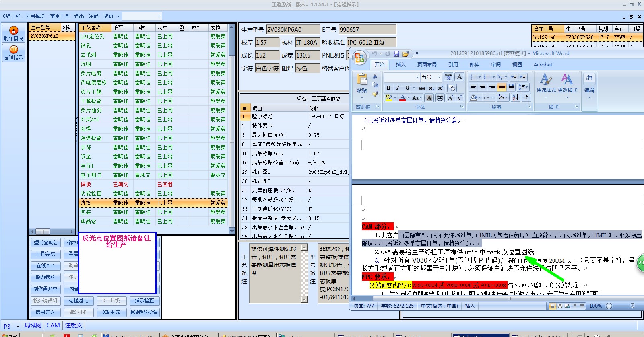Open the font size 五号 dropdown in Word
This screenshot has height=337, width=644.
[x=439, y=77]
